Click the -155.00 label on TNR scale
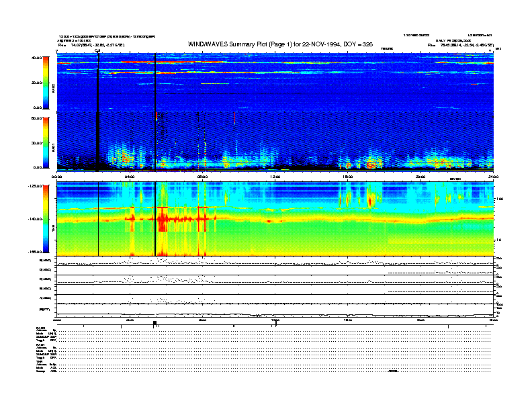 tap(35, 251)
